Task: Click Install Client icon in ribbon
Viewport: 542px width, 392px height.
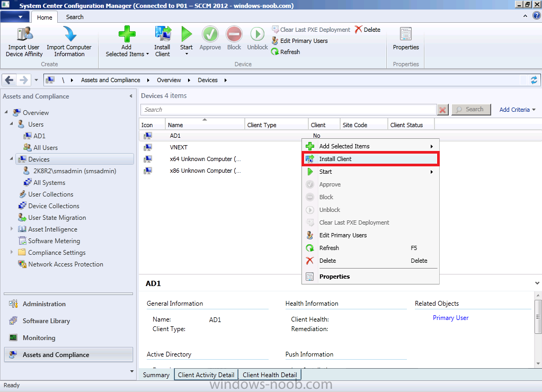Action: click(163, 34)
